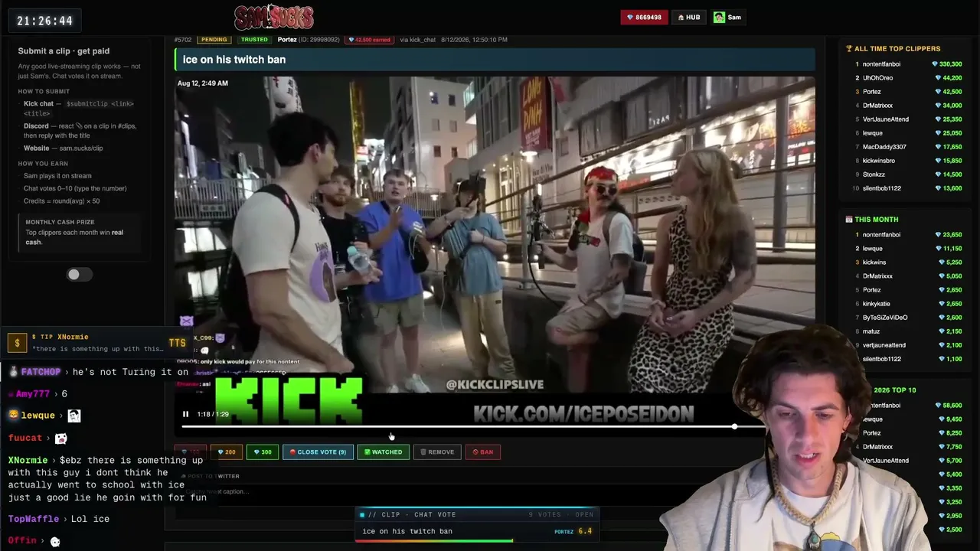Select Stonkzz in the all-time leaderboard
Image resolution: width=980 pixels, height=551 pixels.
pos(874,174)
